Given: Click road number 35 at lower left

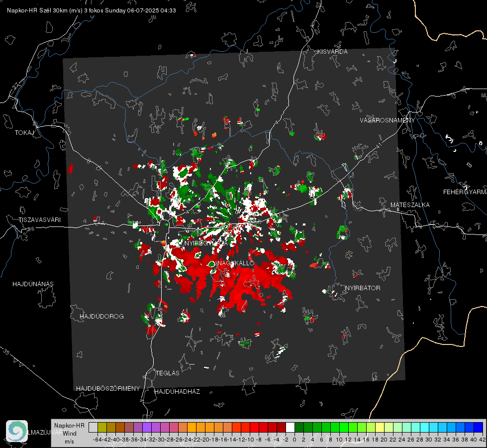Looking at the screenshot, I should [x=6, y=352].
